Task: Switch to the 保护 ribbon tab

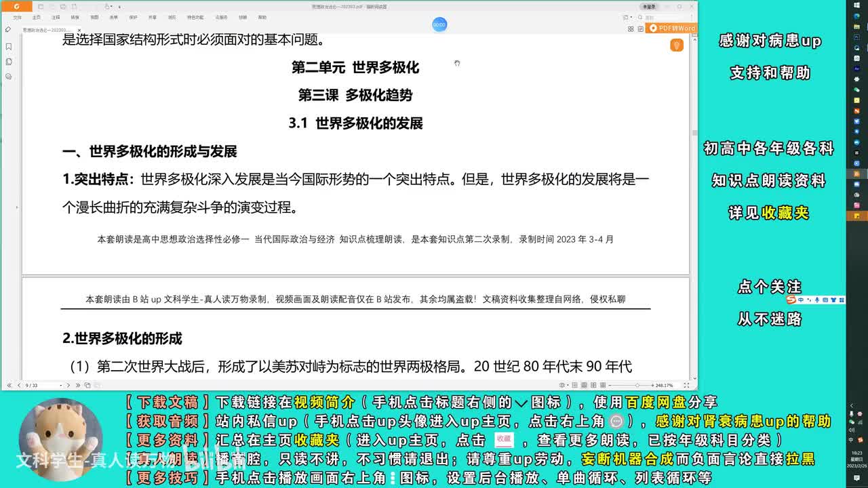Action: pos(133,18)
